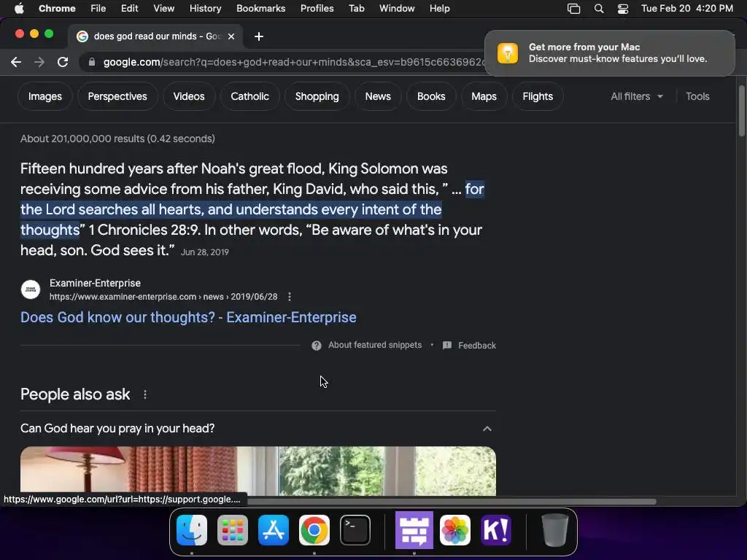Image resolution: width=747 pixels, height=560 pixels.
Task: Open Launchpad from the Dock
Action: coord(233,530)
